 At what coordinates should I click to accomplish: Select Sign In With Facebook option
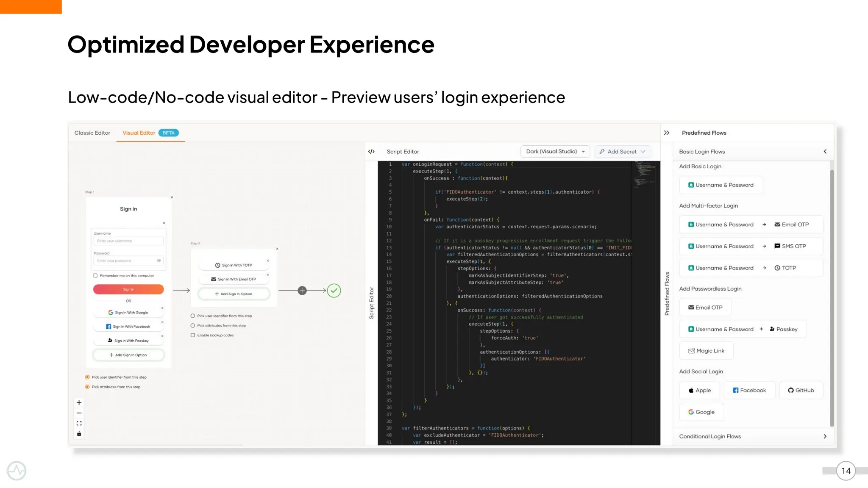tap(128, 327)
